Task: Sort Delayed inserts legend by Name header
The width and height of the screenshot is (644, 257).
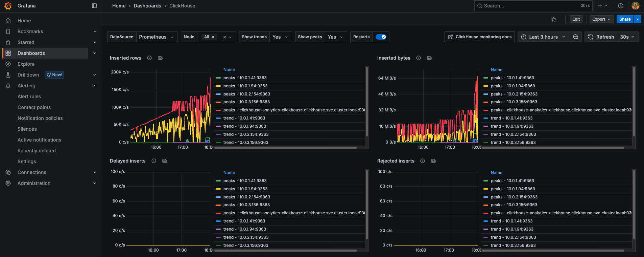Action: 229,173
